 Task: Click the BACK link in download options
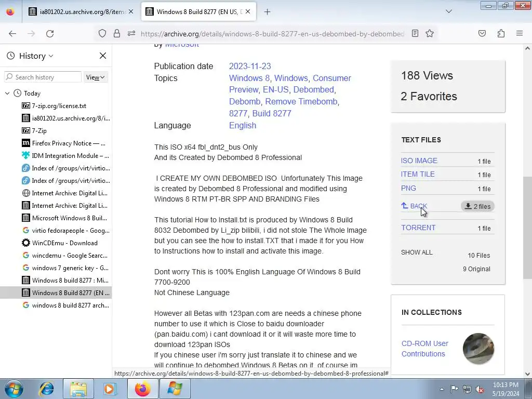point(414,206)
